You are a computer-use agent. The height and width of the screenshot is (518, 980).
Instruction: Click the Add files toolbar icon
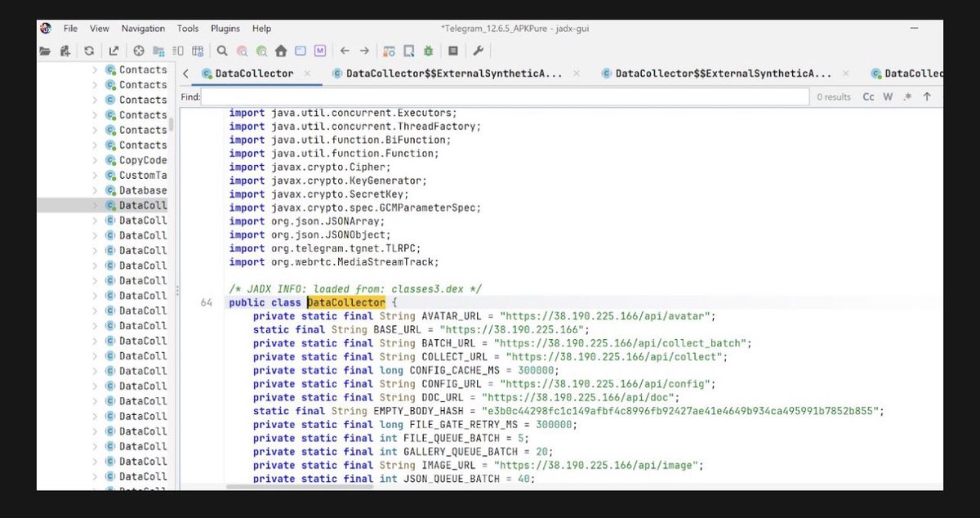[65, 51]
